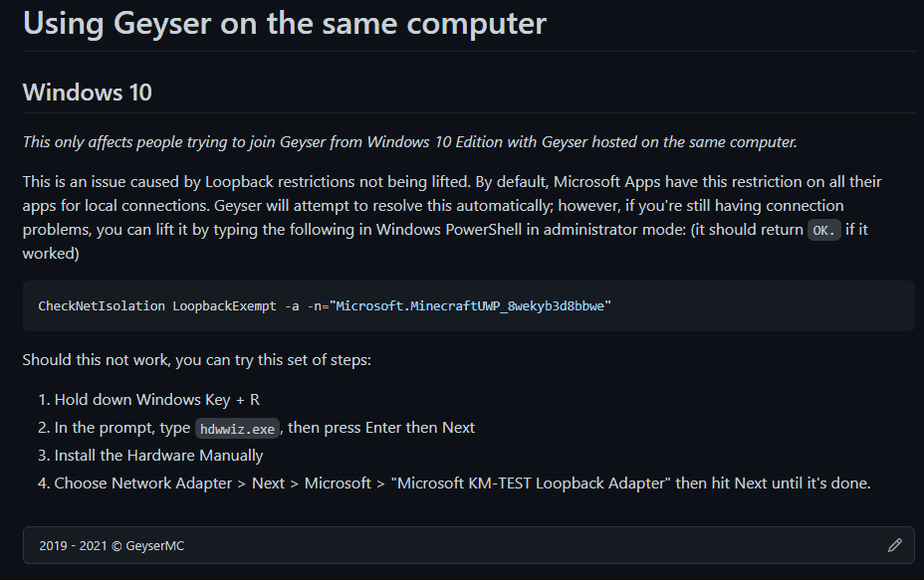Viewport: 924px width, 580px height.
Task: Select the "Microsoft.MinecraftUWP_8wekyb3d8bbwe" package string
Action: [x=472, y=305]
